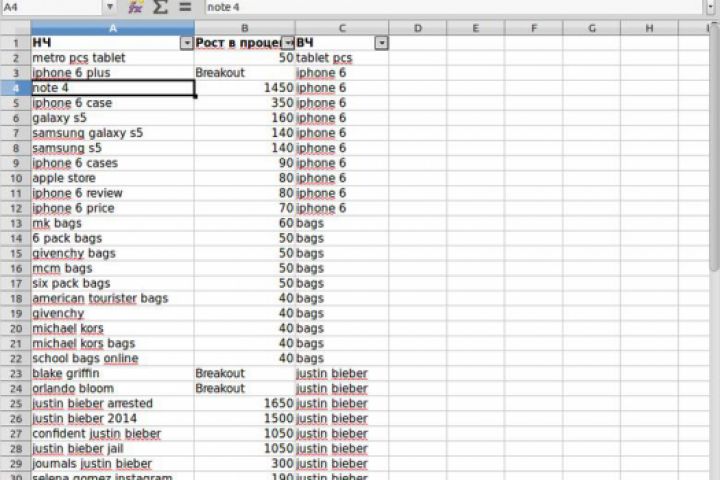Click cell 'american tourister bags'
The height and width of the screenshot is (480, 720).
[112, 299]
